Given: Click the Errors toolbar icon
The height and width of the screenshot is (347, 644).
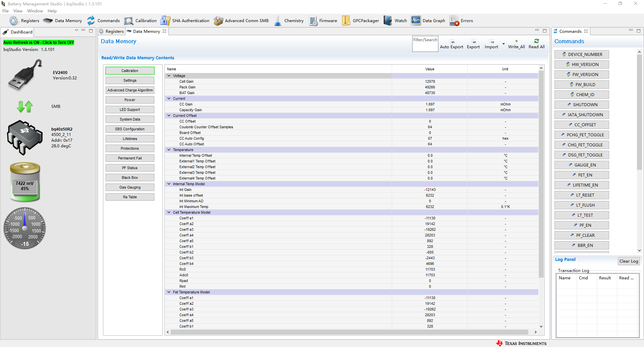Looking at the screenshot, I should pyautogui.click(x=462, y=21).
